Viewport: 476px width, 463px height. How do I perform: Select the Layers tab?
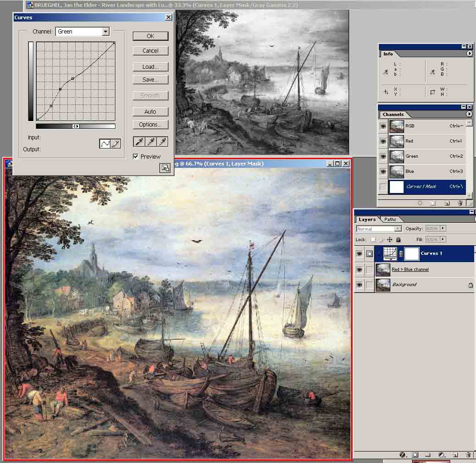click(x=367, y=220)
